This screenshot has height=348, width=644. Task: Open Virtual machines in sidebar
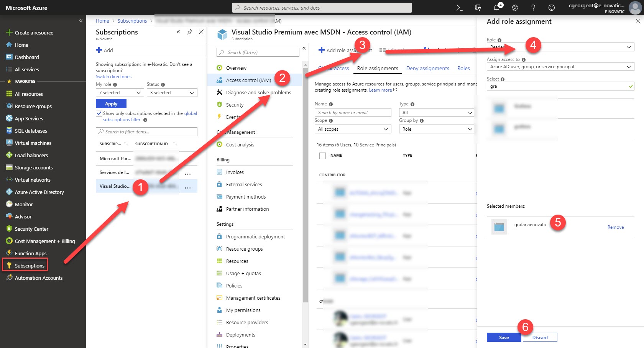pyautogui.click(x=33, y=143)
